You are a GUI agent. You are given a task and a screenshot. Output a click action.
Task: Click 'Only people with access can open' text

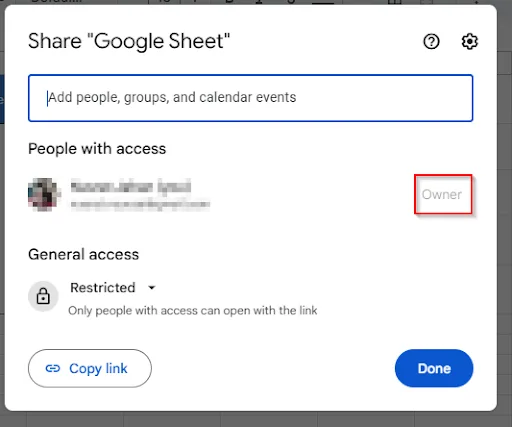[x=193, y=311]
